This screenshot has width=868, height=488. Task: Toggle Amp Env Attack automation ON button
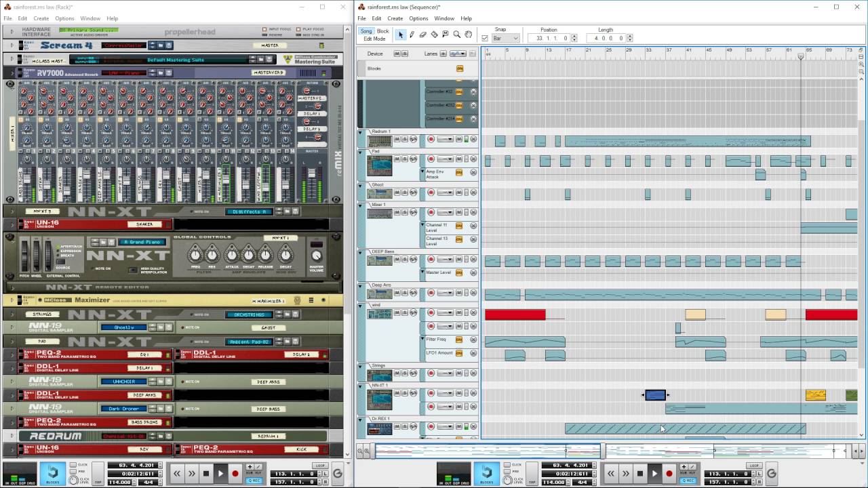point(459,172)
